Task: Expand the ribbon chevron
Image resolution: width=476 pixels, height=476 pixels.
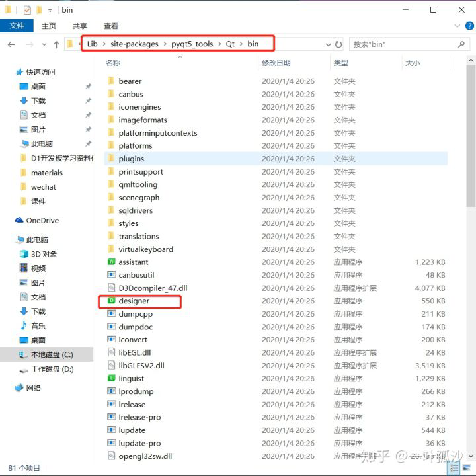Action: pos(457,26)
